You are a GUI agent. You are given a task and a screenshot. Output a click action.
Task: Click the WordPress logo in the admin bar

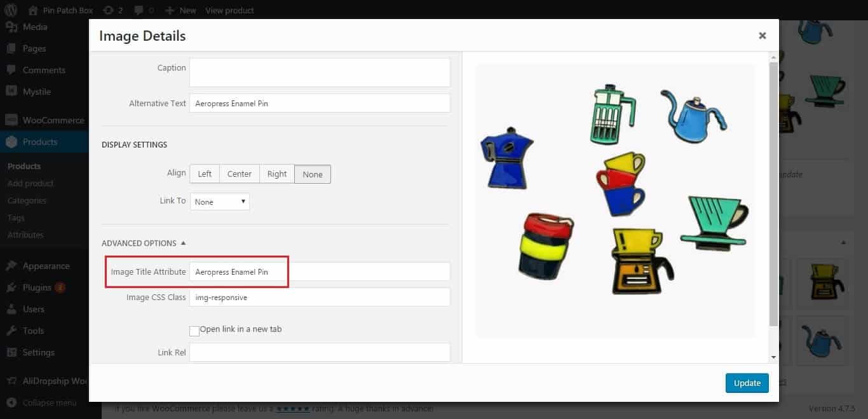tap(11, 10)
